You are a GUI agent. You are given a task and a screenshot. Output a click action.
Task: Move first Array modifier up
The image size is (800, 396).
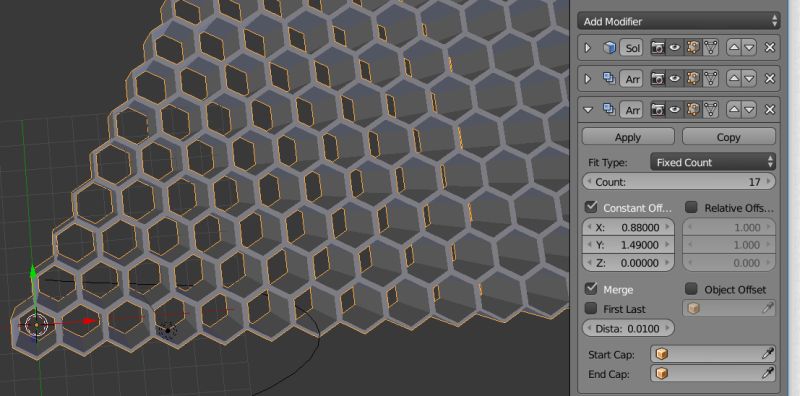(734, 79)
